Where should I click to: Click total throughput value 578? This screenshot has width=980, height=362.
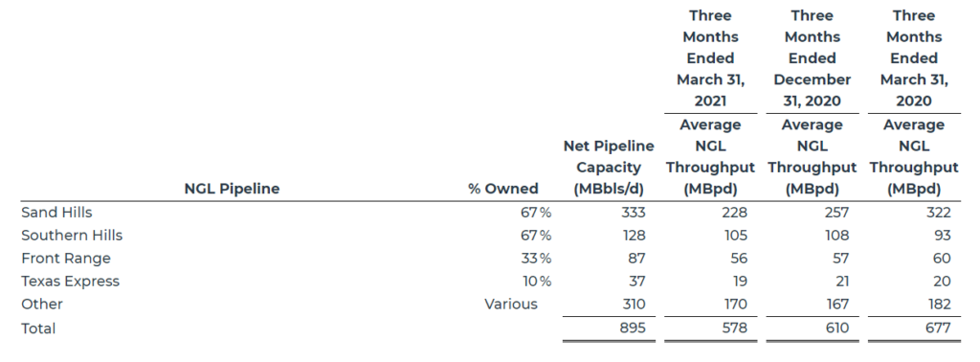coord(734,328)
